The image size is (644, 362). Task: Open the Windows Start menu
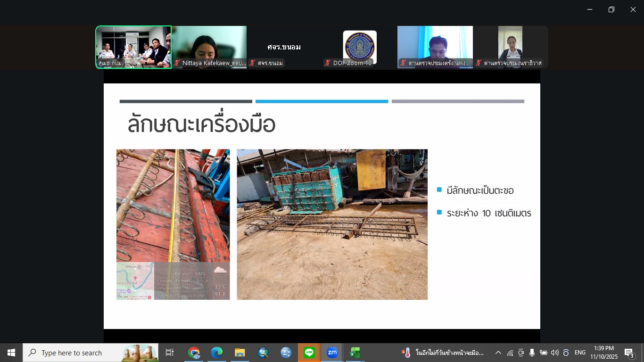point(11,353)
